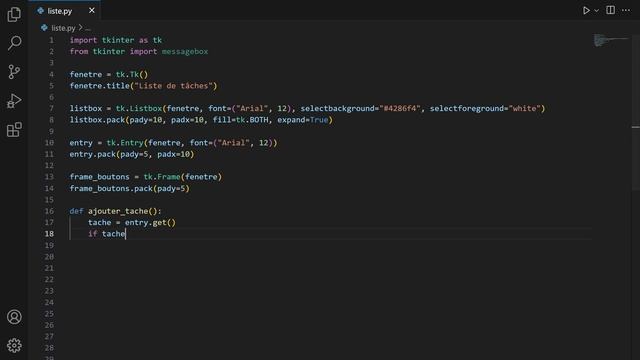Image resolution: width=640 pixels, height=360 pixels.
Task: Run the Python file with play button
Action: point(586,10)
